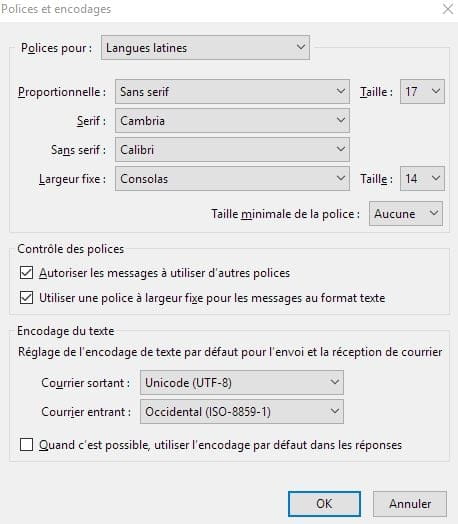458x524 pixels.
Task: Click the Annuler button
Action: [410, 504]
